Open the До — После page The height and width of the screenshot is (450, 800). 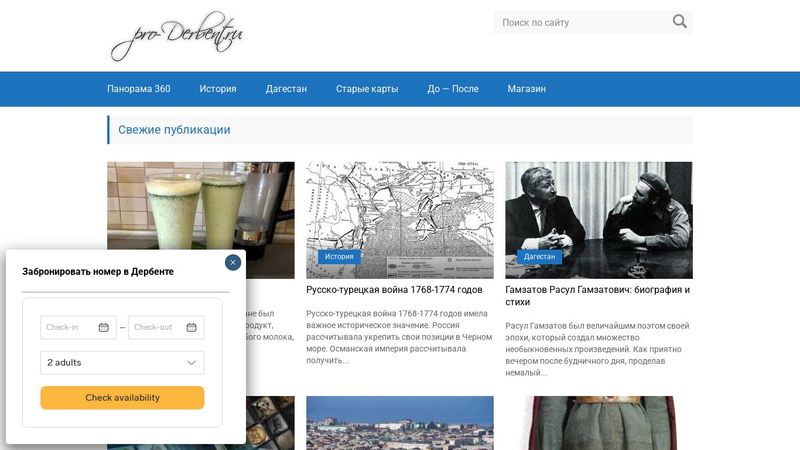(x=453, y=89)
